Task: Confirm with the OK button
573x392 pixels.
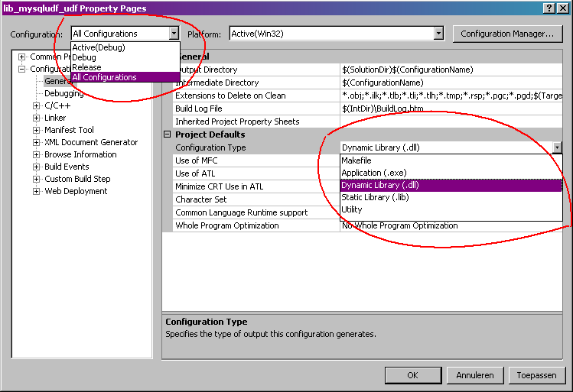Action: [413, 375]
